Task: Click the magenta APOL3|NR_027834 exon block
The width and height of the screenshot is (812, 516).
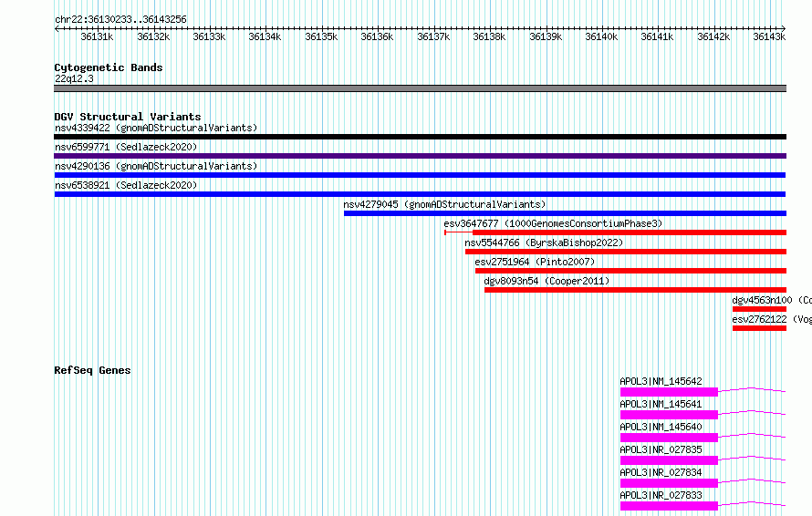Action: [669, 483]
